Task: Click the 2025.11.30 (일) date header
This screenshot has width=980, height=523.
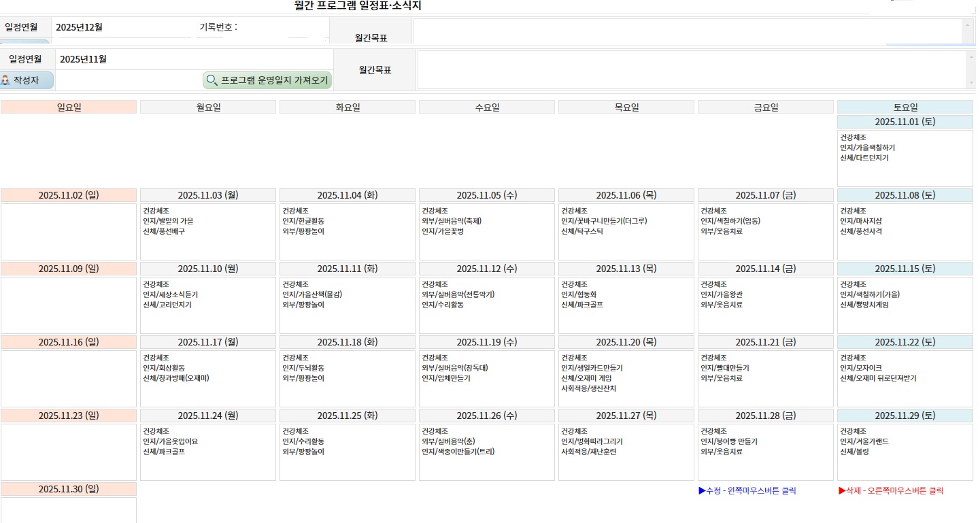Action: click(68, 489)
